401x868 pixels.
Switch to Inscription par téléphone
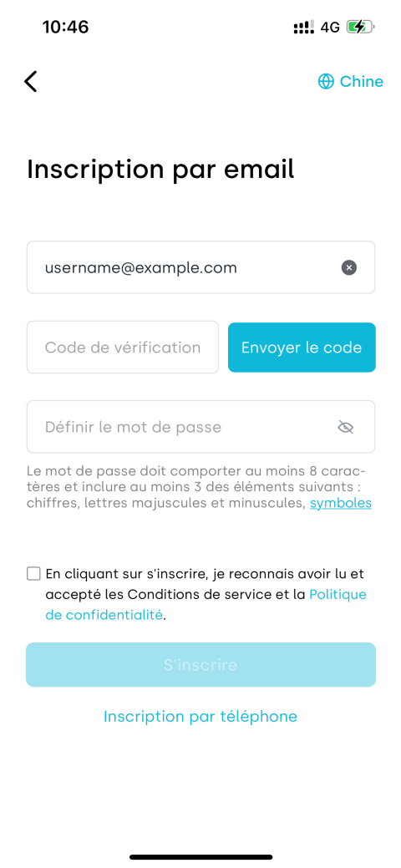click(200, 716)
